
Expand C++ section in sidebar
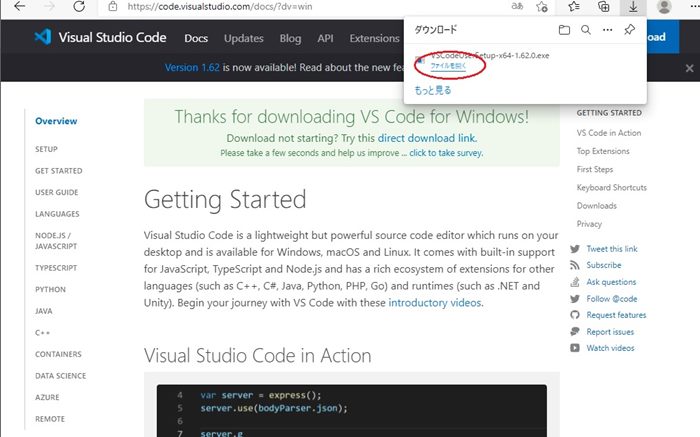(x=42, y=333)
